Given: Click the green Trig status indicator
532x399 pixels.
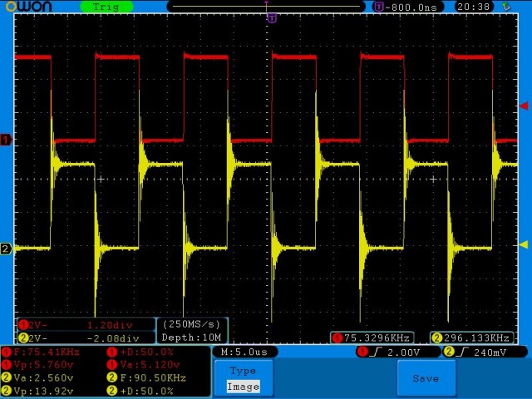Looking at the screenshot, I should [x=106, y=7].
